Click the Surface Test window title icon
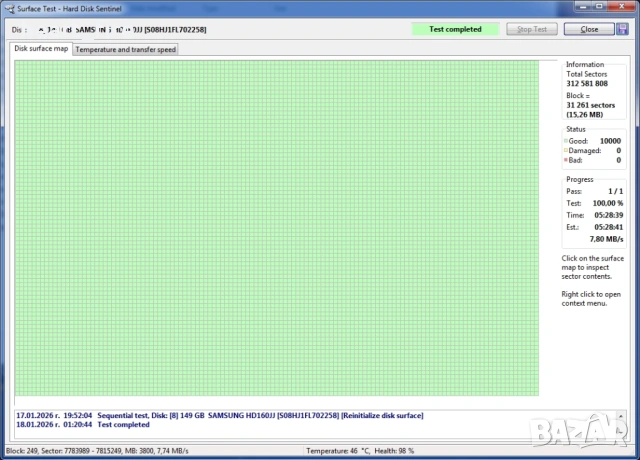Screen dimensions: 640x460 tap(8, 8)
